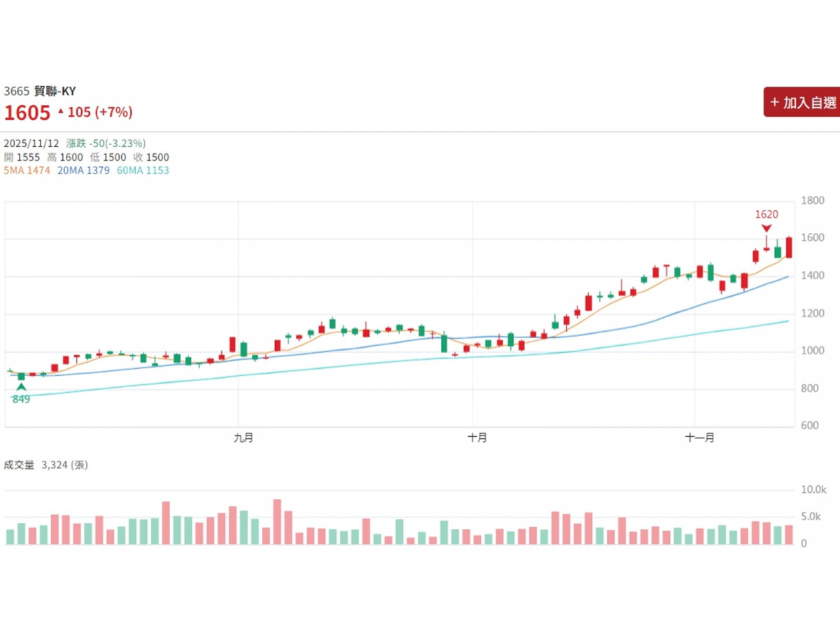
Task: Click the rightmost volume bar
Action: click(789, 535)
